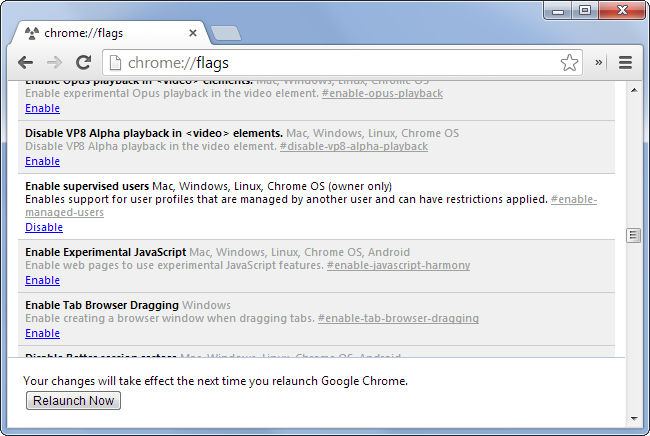This screenshot has width=650, height=436.
Task: Open the #enable-javascript-harmony anchor link
Action: 398,266
